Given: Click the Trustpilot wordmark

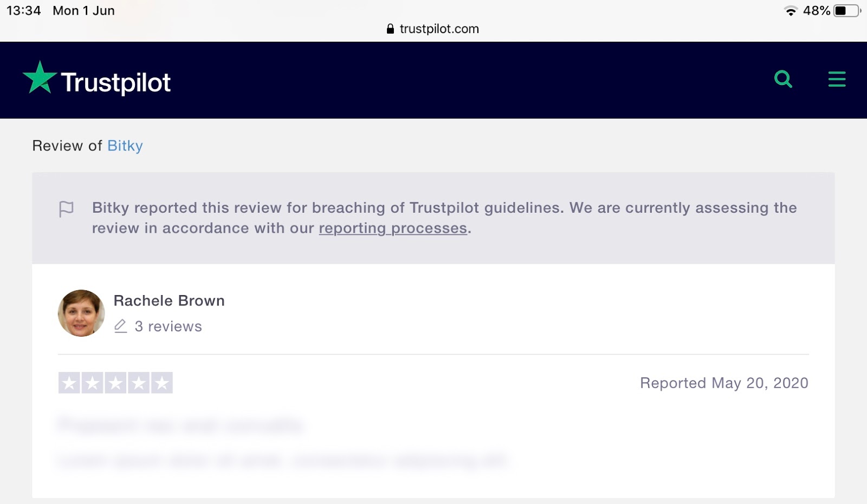Looking at the screenshot, I should point(115,83).
